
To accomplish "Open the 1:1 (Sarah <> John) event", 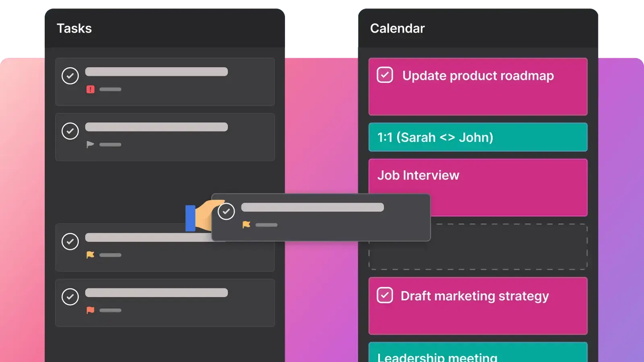I will 478,138.
